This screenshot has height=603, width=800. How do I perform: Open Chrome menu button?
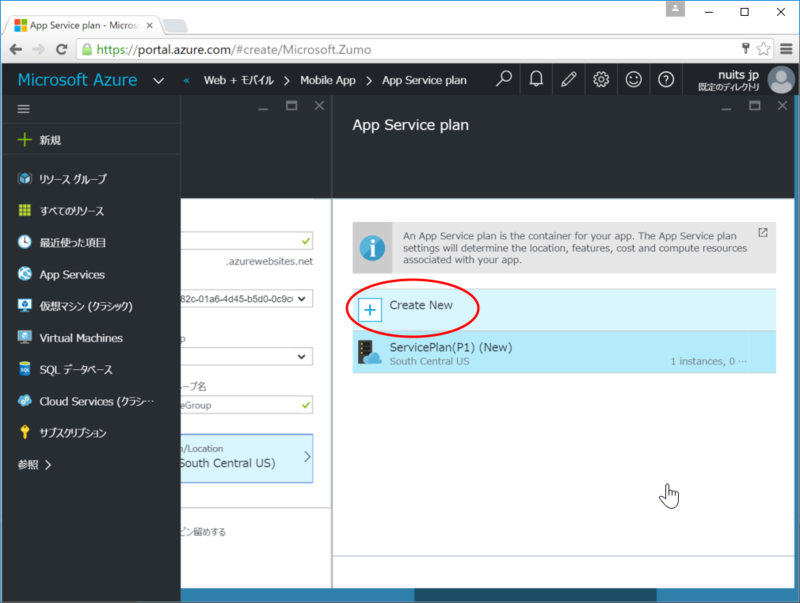pyautogui.click(x=786, y=49)
